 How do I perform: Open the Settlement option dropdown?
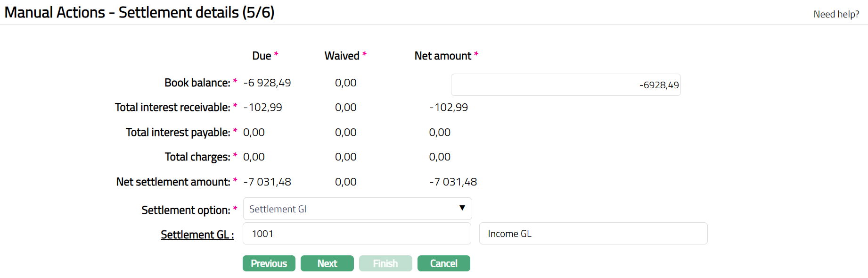[357, 209]
